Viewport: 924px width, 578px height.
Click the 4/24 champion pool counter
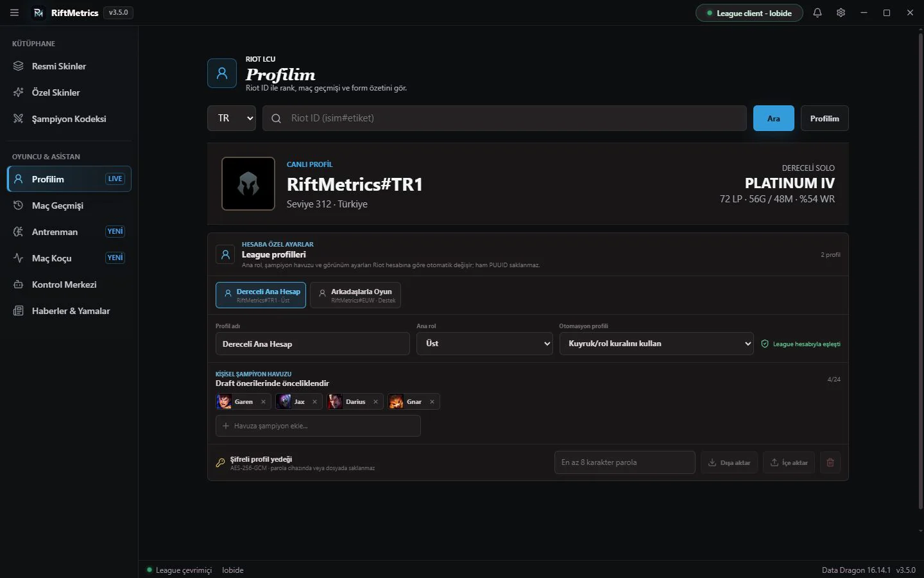click(x=834, y=380)
